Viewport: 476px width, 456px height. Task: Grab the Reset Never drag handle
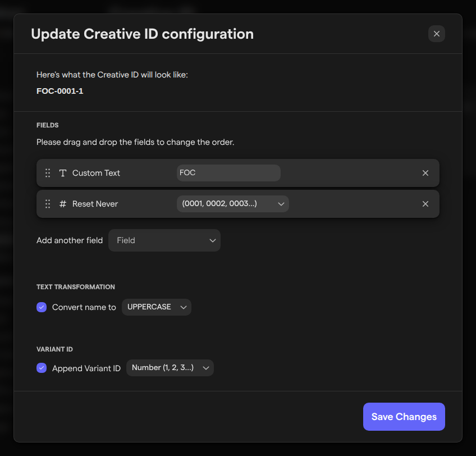click(48, 204)
